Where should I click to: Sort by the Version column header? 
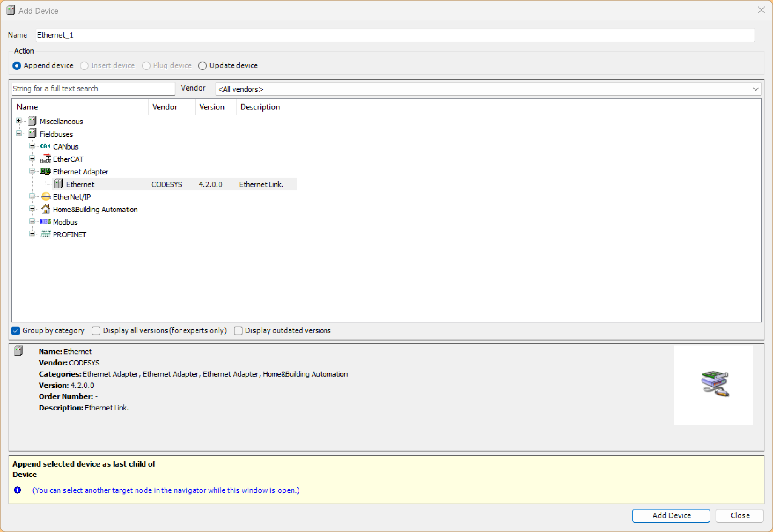point(212,107)
